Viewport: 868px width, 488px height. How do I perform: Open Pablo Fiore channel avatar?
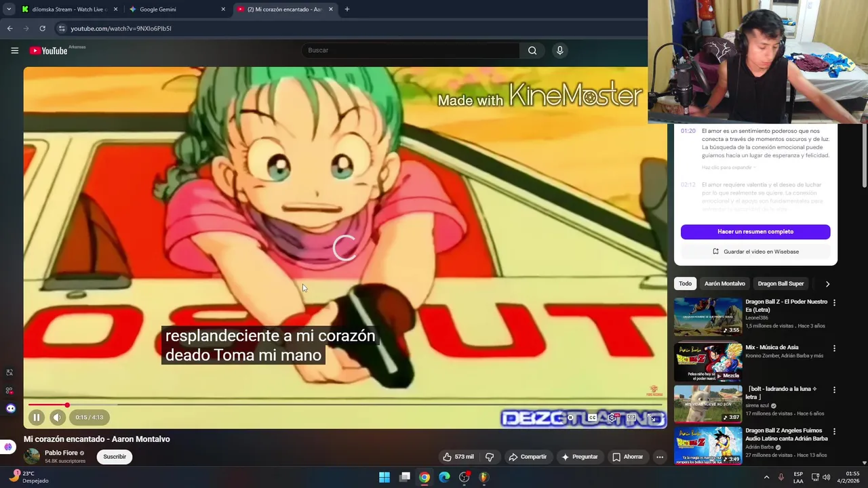(32, 457)
